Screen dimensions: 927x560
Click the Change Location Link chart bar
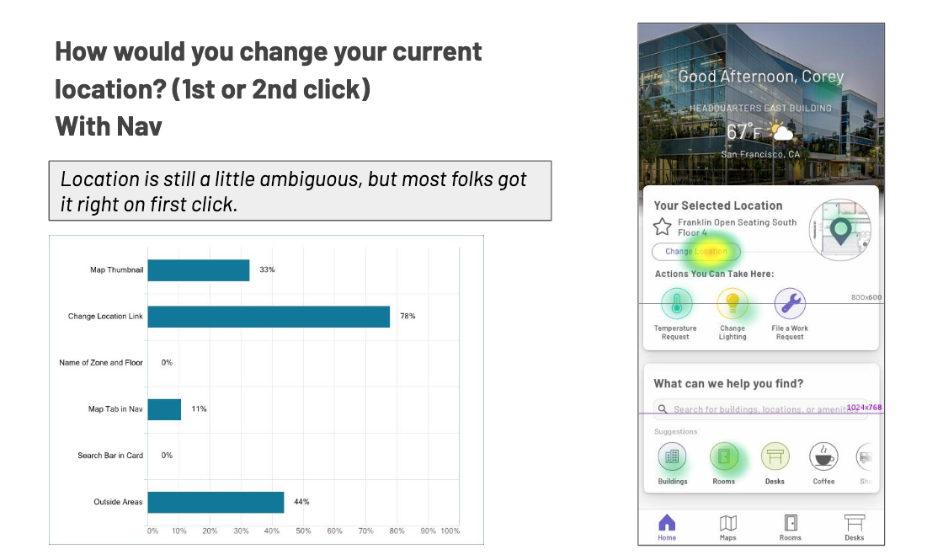(269, 317)
